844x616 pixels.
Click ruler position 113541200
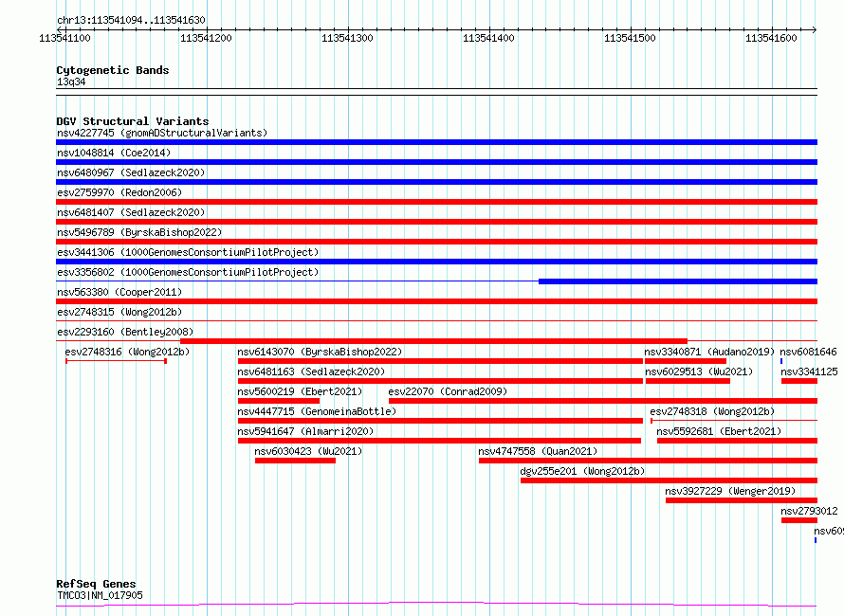click(206, 38)
